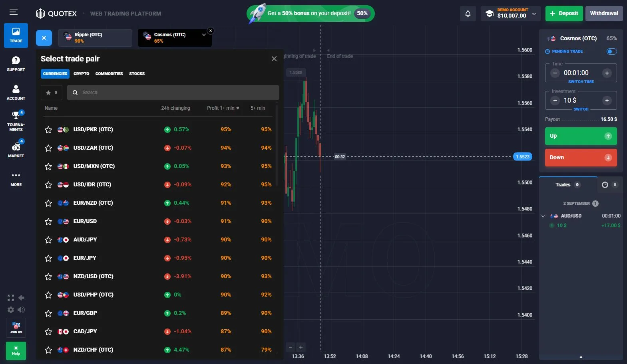Show favorites with the star filter button
The height and width of the screenshot is (364, 627).
(52, 93)
